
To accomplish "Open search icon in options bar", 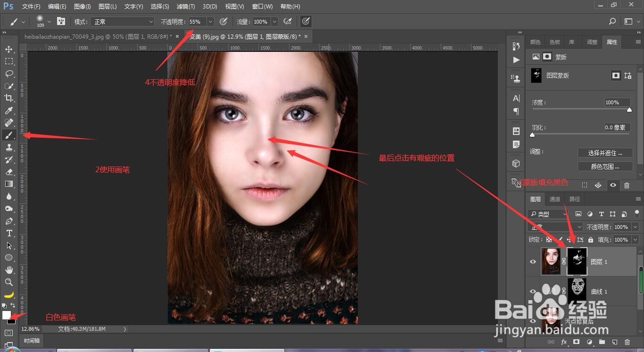I will pyautogui.click(x=612, y=21).
